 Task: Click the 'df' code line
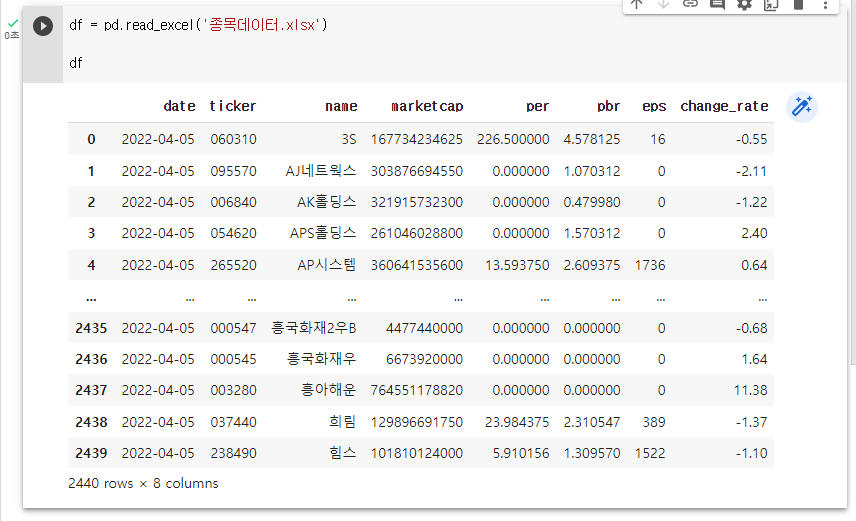coord(76,63)
